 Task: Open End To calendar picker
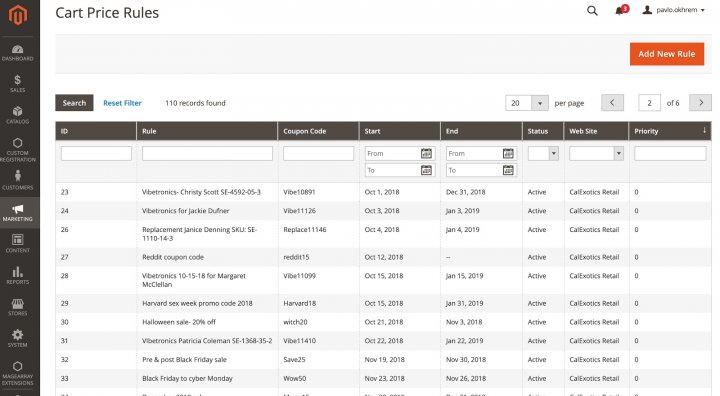(x=508, y=170)
